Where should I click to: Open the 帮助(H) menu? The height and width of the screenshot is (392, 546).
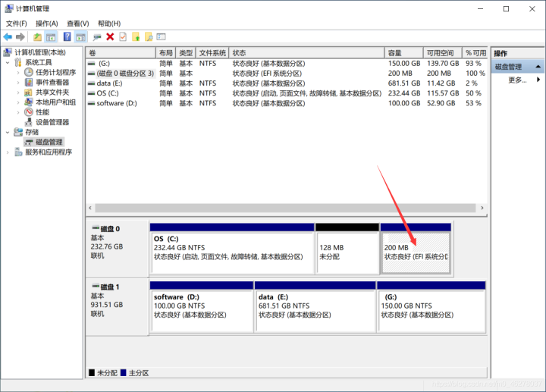point(109,24)
